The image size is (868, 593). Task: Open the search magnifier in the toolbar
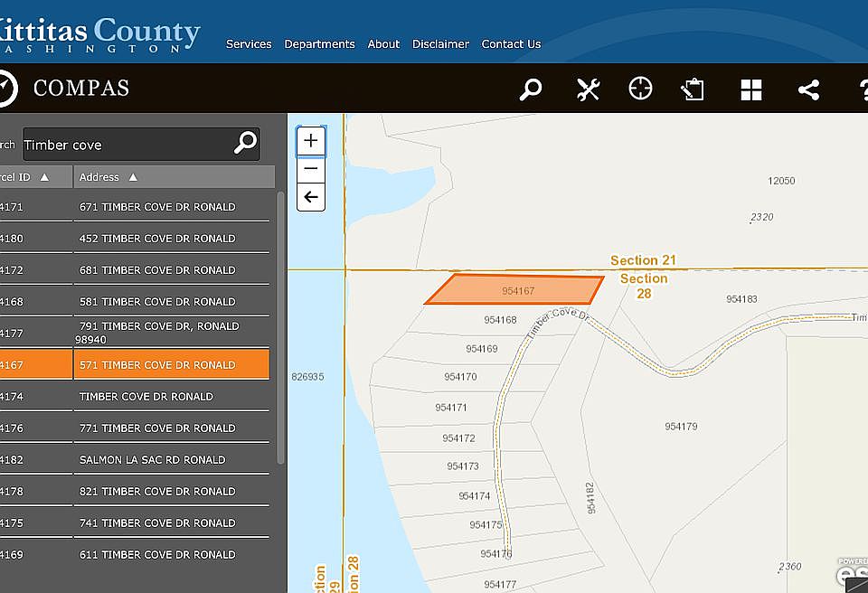pos(531,89)
